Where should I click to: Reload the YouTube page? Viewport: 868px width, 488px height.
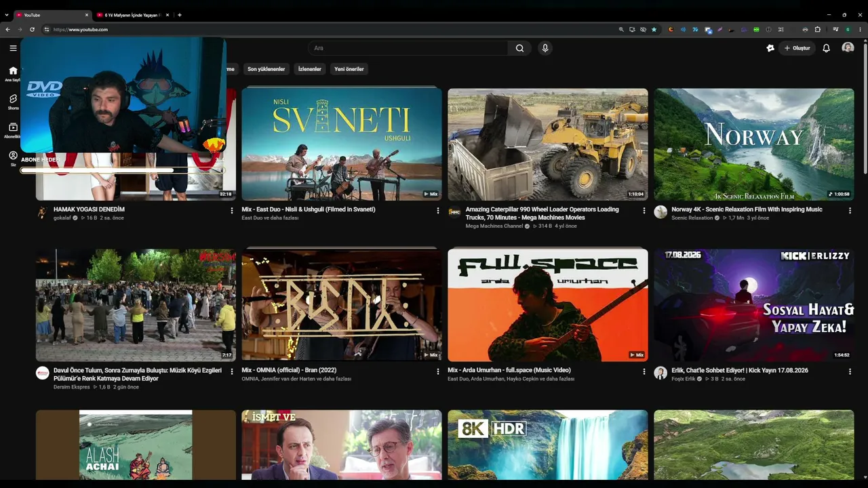(x=32, y=29)
